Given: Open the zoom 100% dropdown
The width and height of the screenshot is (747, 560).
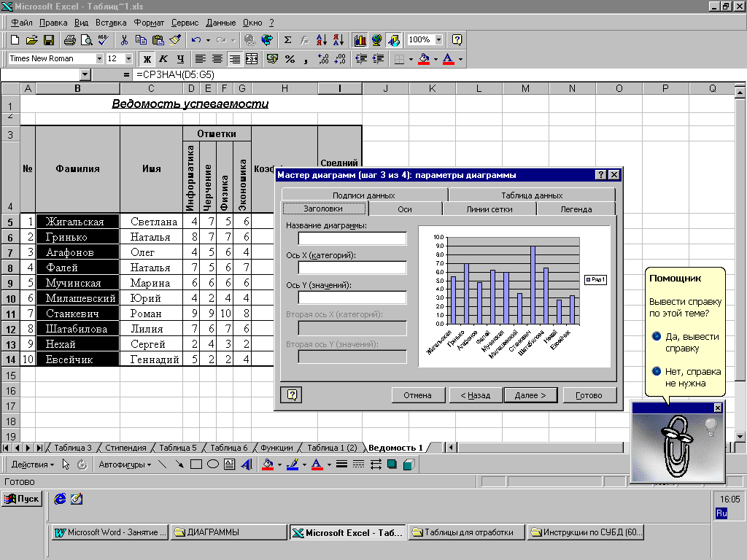Looking at the screenshot, I should pos(438,40).
